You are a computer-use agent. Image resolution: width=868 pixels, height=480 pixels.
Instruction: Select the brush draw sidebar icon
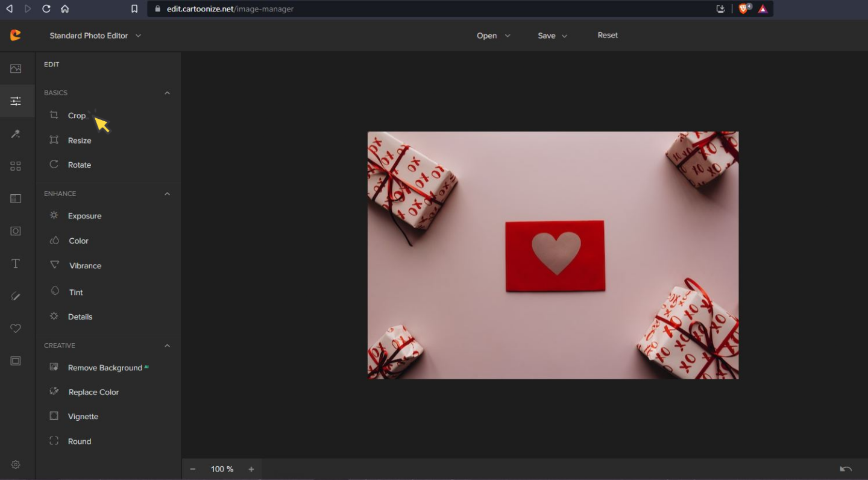click(x=16, y=296)
